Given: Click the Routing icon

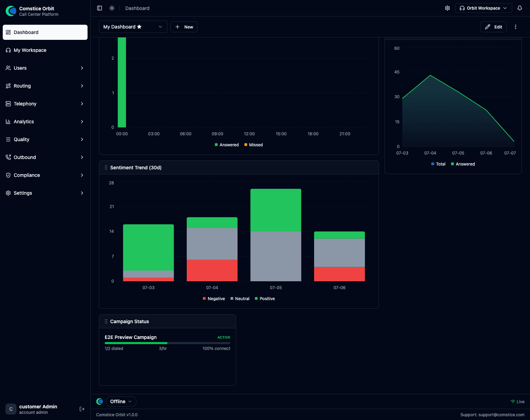Looking at the screenshot, I should pyautogui.click(x=8, y=86).
